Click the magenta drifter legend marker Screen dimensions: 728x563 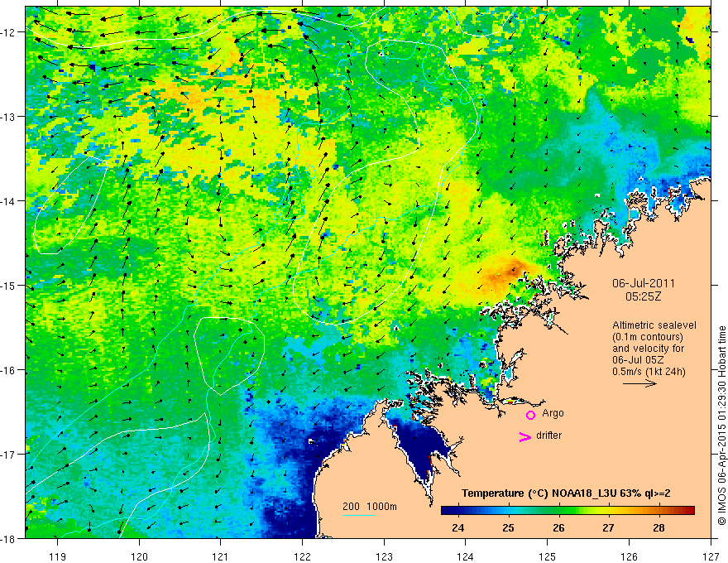pos(525,436)
